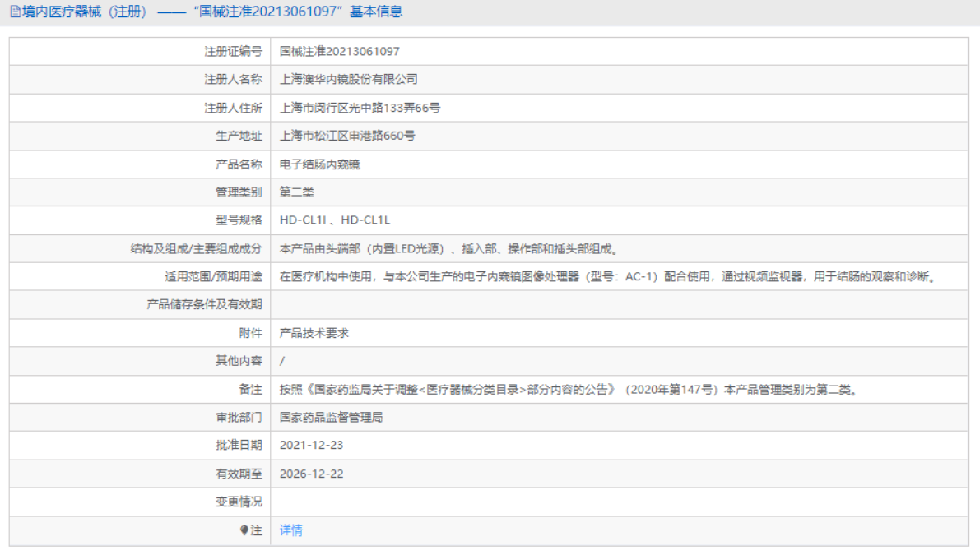
Task: Click the 有效期至 label
Action: (239, 474)
